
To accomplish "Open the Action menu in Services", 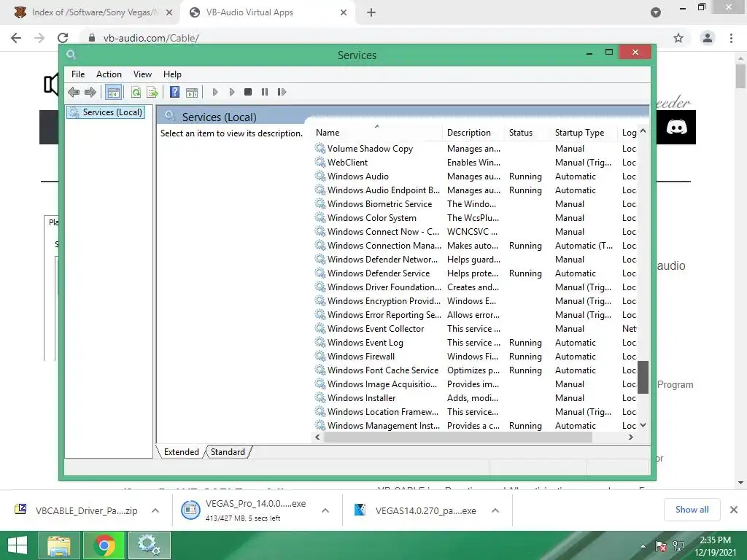I will 109,74.
